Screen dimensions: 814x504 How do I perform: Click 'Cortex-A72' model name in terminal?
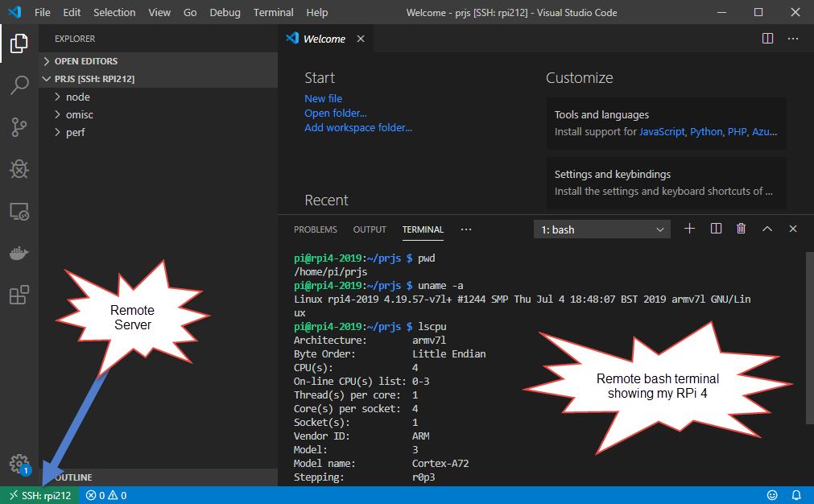click(x=440, y=464)
